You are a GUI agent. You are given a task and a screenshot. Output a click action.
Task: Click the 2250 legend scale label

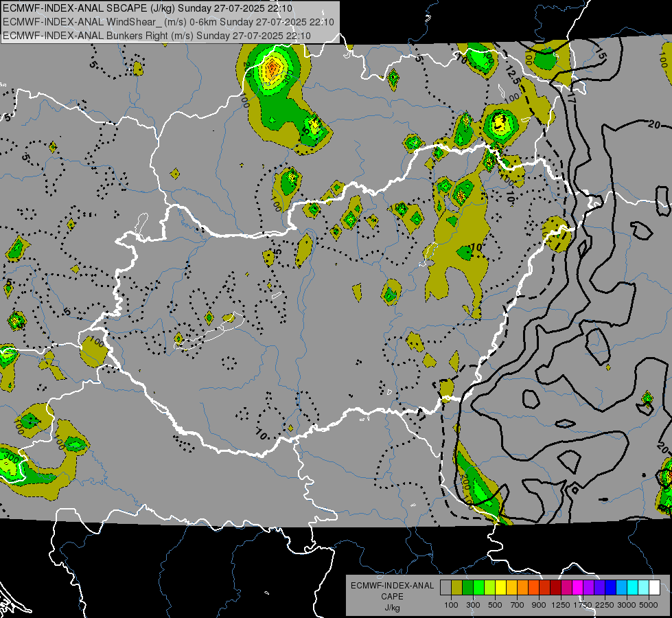pyautogui.click(x=605, y=605)
